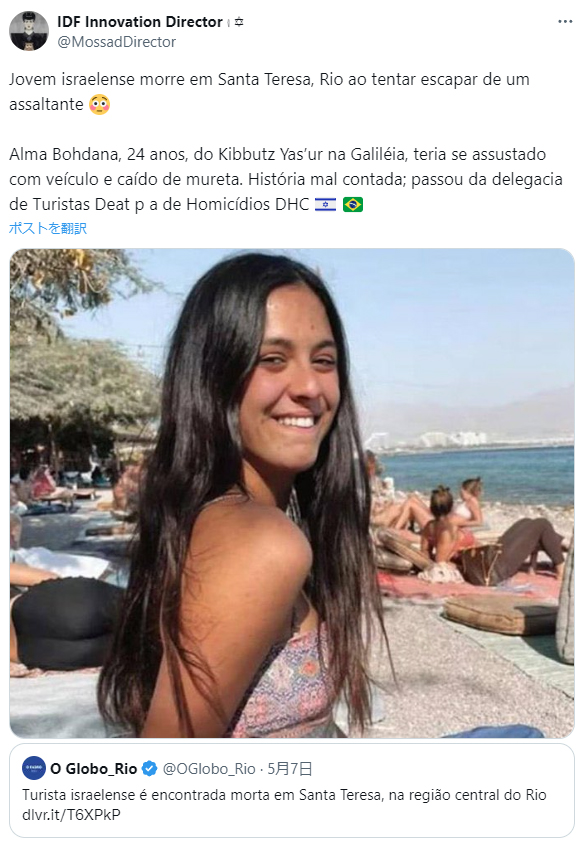The image size is (582, 845).
Task: Open the @OGlobo_Rio handle in the quoted post
Action: (x=209, y=768)
